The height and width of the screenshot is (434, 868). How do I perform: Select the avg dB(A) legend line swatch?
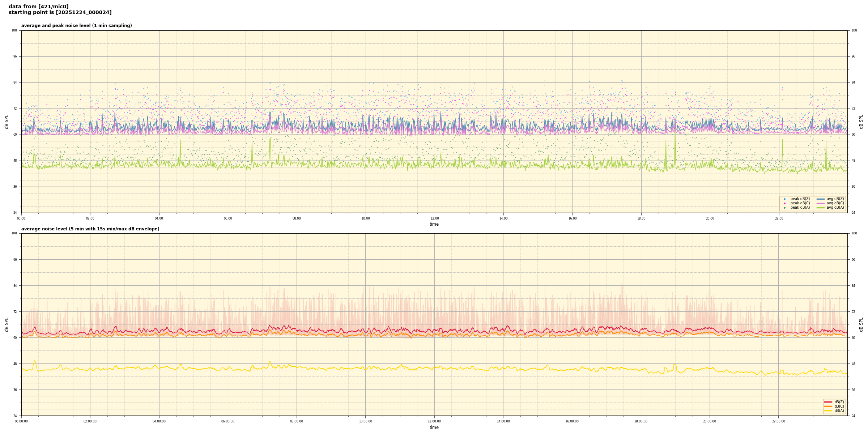pos(821,208)
